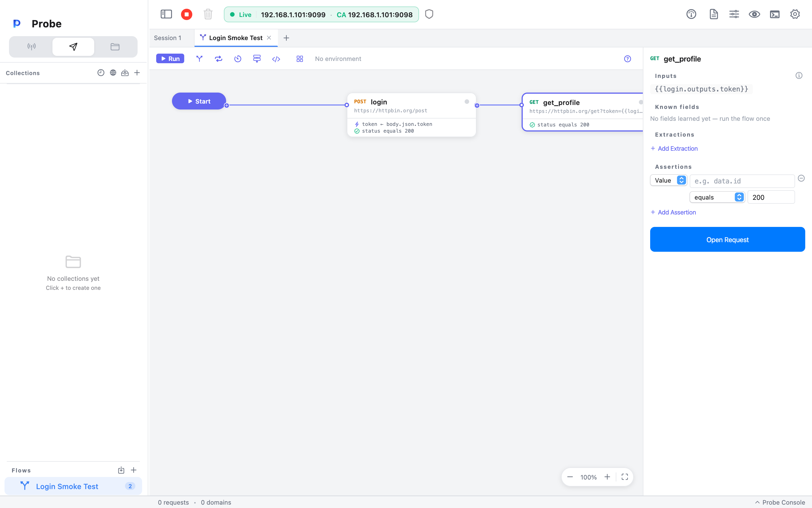Click the loop arrows icon in flow toolbar
The image size is (812, 508).
click(x=219, y=59)
